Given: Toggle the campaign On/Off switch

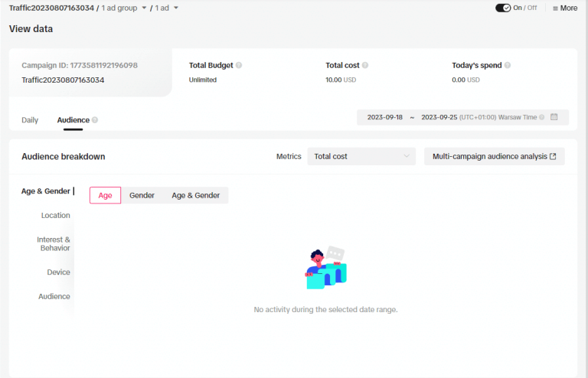Looking at the screenshot, I should click(x=503, y=8).
